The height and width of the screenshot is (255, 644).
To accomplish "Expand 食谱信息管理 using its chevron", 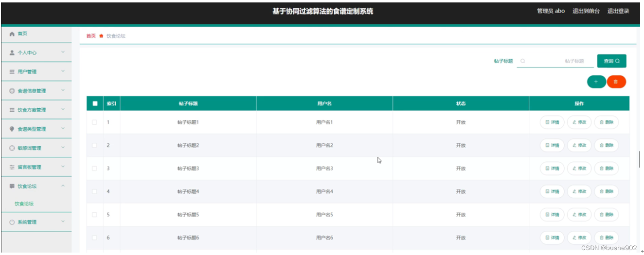I will (x=63, y=90).
